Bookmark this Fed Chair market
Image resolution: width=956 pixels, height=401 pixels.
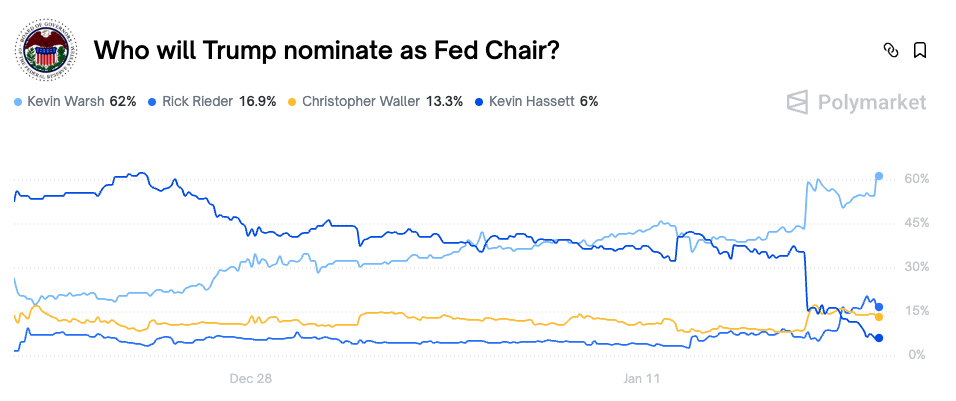pyautogui.click(x=920, y=50)
